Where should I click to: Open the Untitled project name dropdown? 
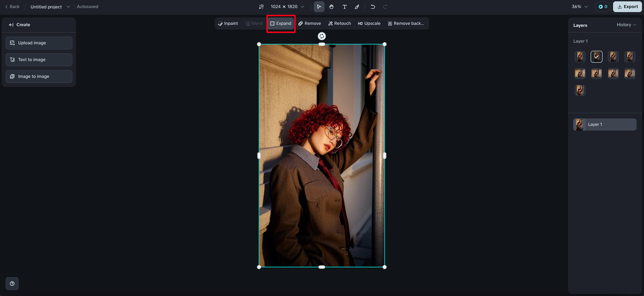[x=50, y=7]
